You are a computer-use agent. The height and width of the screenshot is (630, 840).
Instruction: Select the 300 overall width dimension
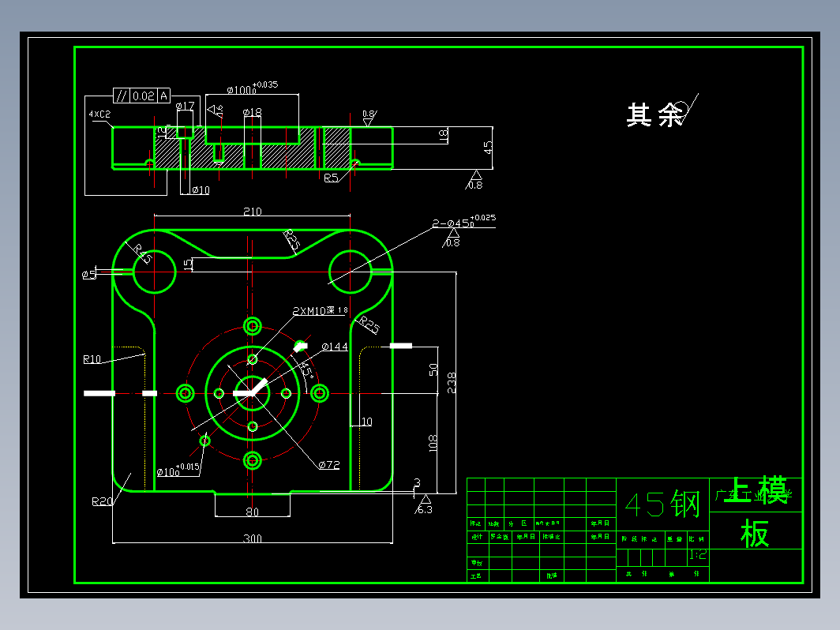click(253, 538)
